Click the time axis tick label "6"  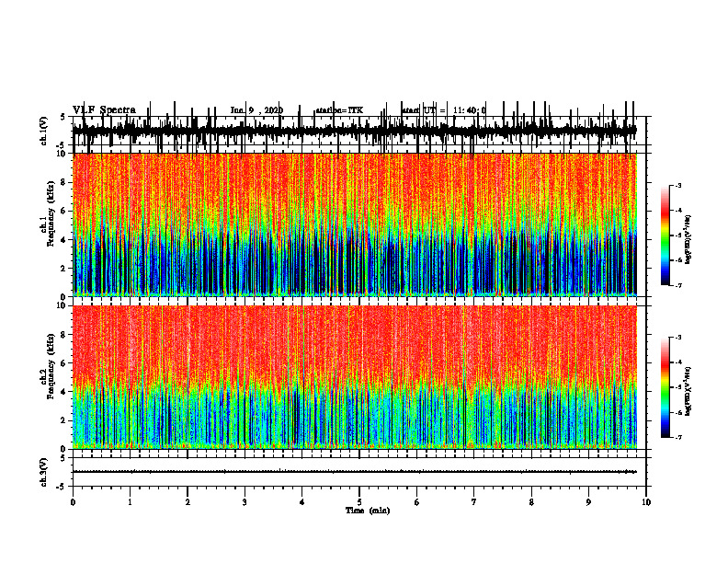pos(417,502)
